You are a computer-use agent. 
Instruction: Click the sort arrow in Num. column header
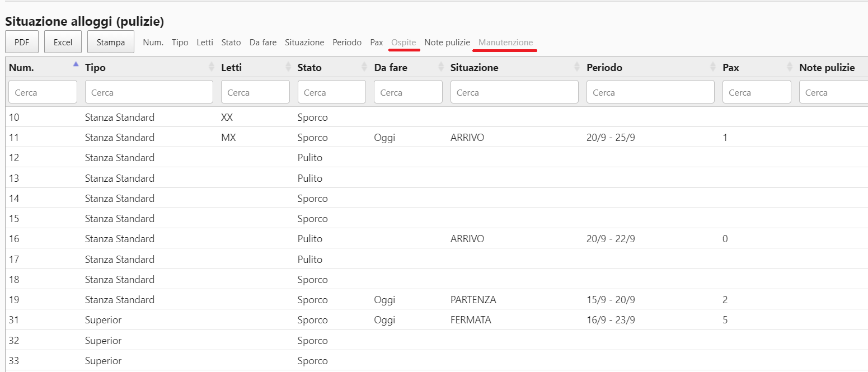pyautogui.click(x=76, y=67)
